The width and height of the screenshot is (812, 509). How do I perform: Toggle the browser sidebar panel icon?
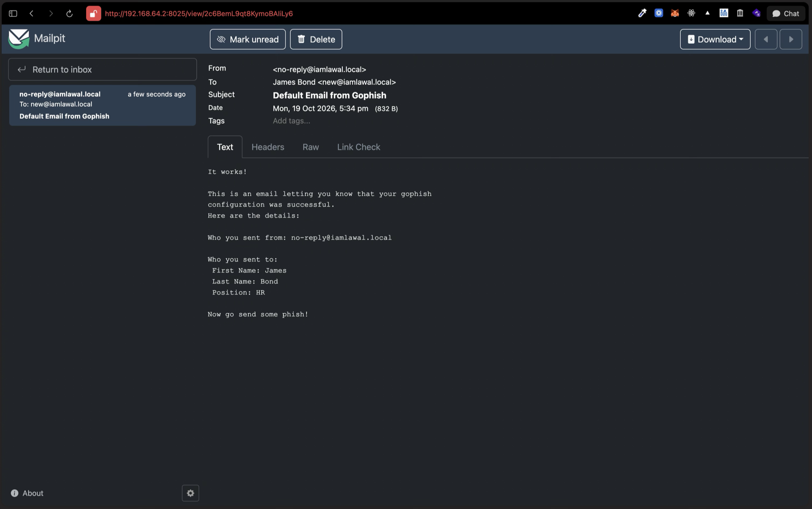click(x=13, y=14)
